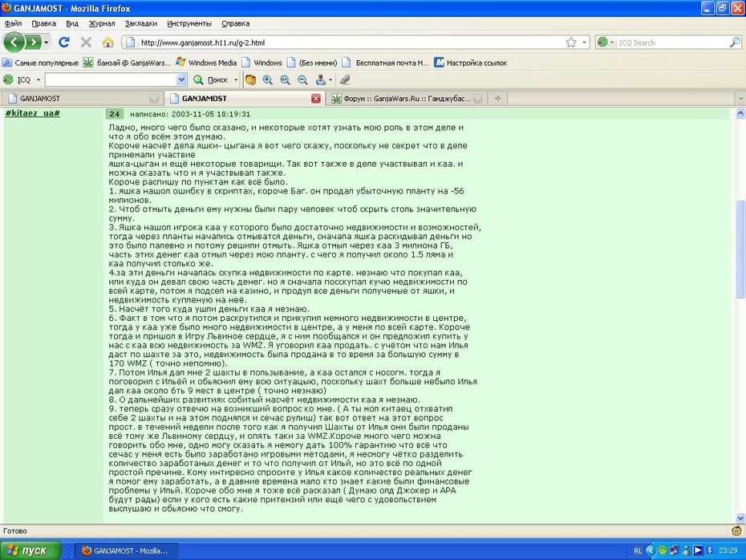Close the active GANJAMOST tab with red X
This screenshot has width=746, height=560.
316,99
